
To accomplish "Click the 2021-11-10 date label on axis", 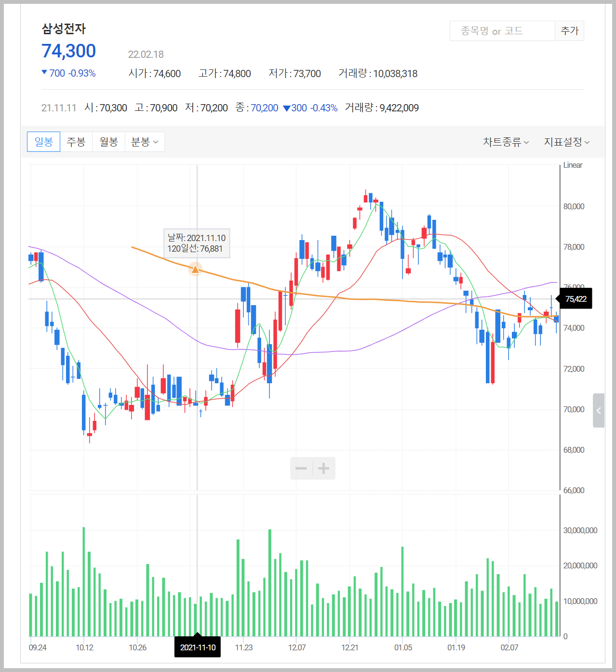I will [198, 647].
